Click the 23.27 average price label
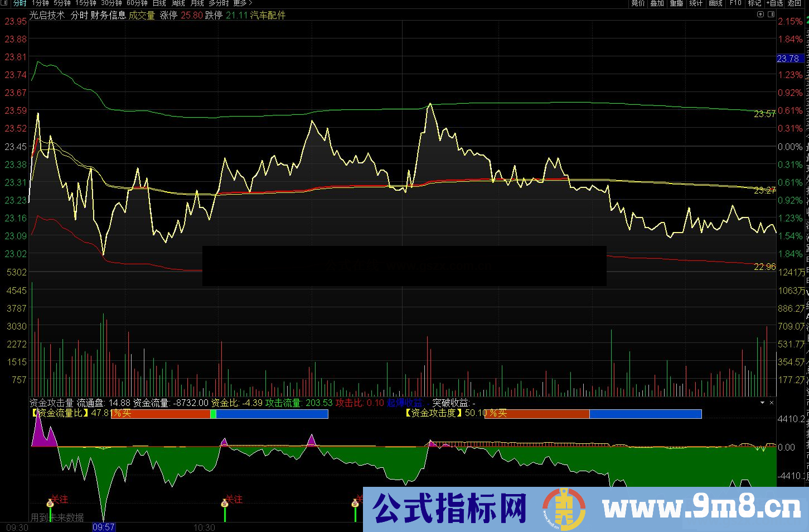This screenshot has width=809, height=532. click(764, 190)
